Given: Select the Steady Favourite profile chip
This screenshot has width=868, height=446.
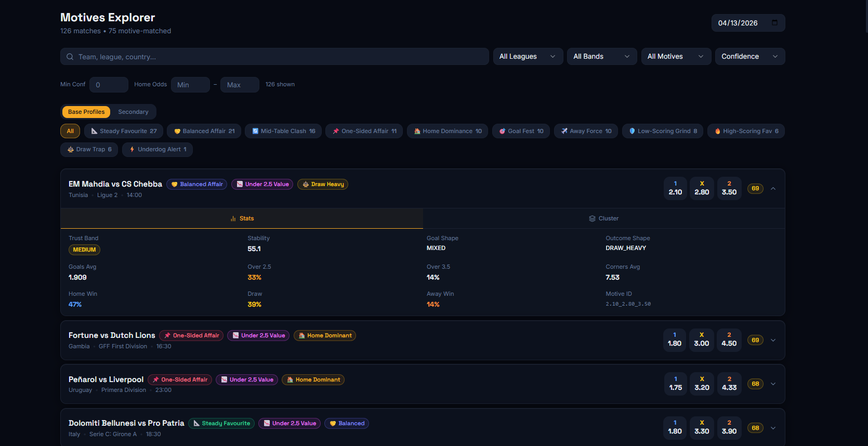Looking at the screenshot, I should pyautogui.click(x=124, y=131).
